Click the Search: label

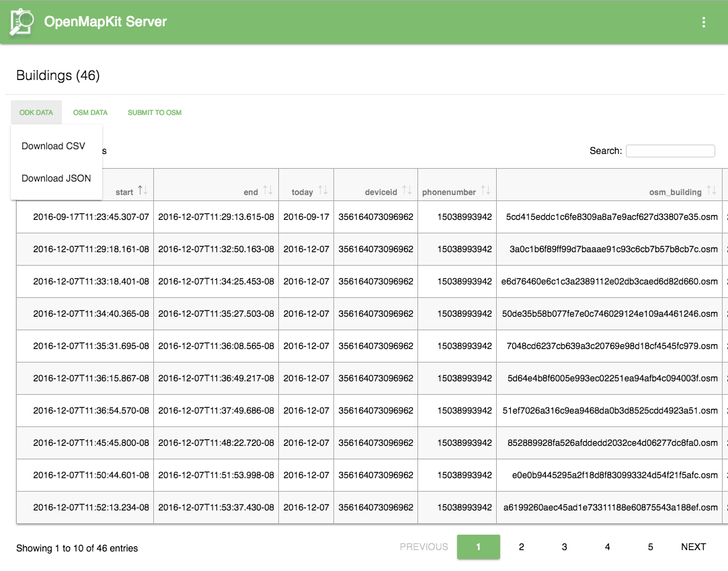tap(606, 151)
